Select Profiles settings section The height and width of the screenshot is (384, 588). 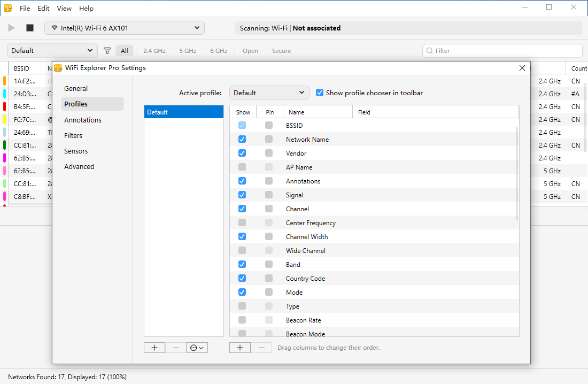pos(92,104)
